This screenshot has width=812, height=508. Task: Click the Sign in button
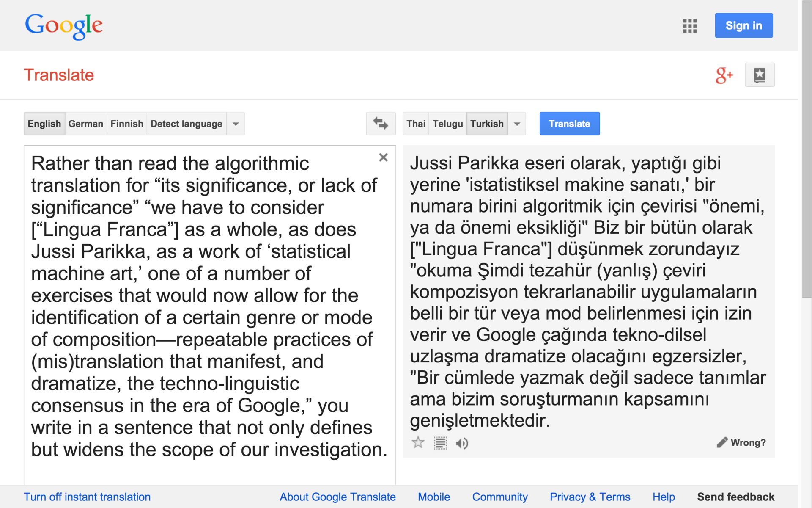[x=743, y=25]
